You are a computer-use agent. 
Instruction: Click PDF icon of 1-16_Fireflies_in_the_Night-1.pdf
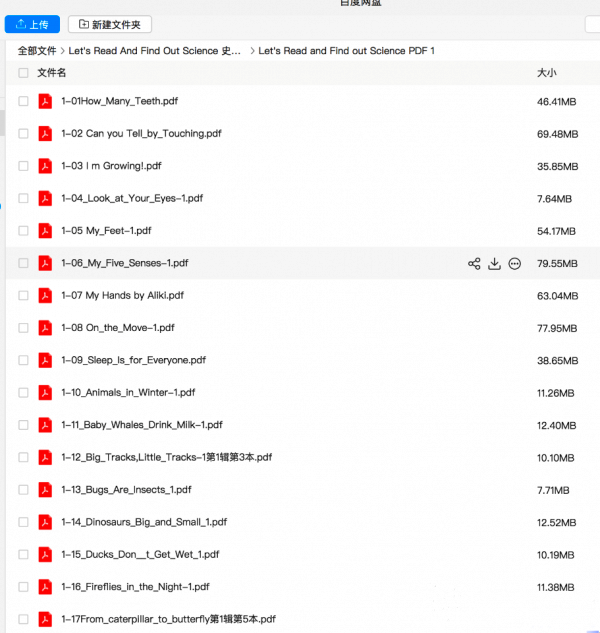click(45, 587)
